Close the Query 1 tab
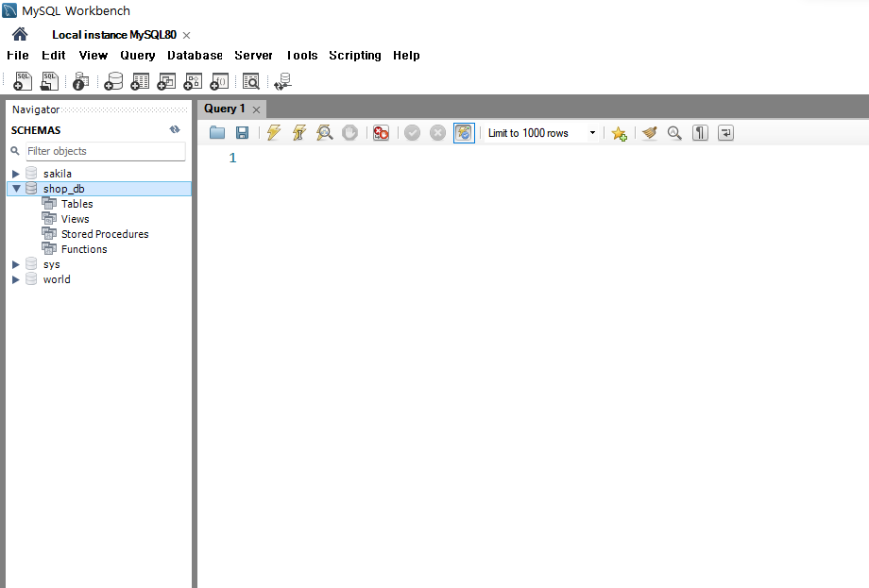 pyautogui.click(x=256, y=109)
